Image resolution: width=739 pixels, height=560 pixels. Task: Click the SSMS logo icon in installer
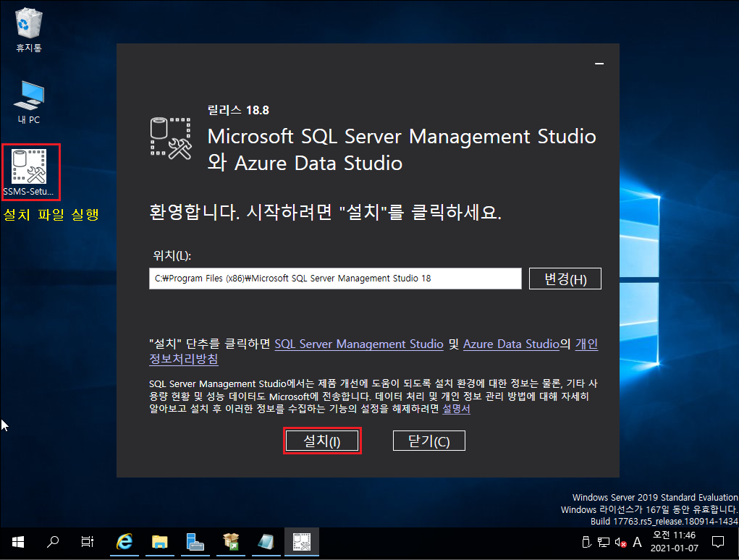(171, 138)
